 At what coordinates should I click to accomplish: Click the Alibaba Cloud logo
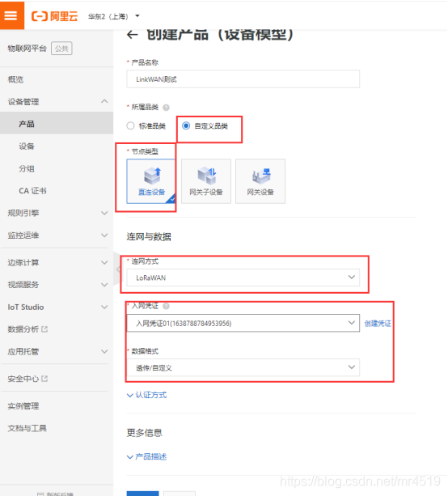point(54,16)
